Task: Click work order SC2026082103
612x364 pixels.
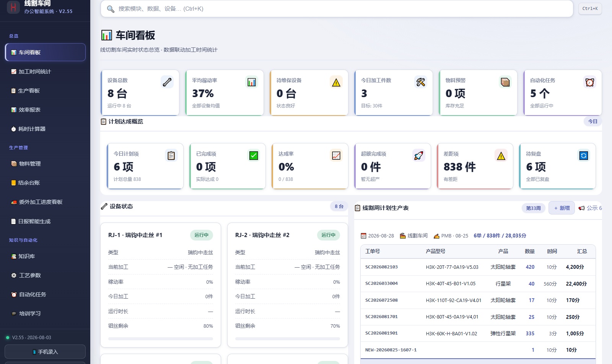Action: tap(381, 267)
